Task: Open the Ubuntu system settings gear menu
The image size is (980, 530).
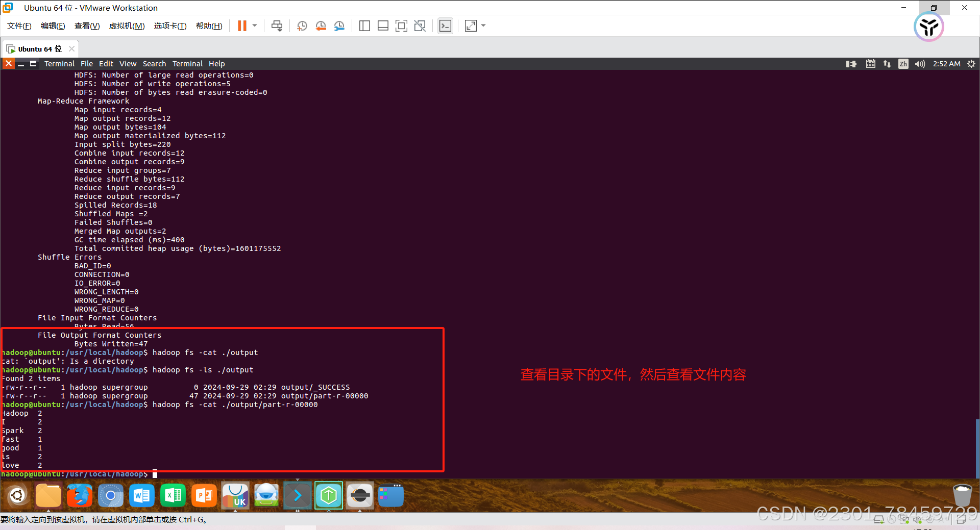Action: (971, 63)
